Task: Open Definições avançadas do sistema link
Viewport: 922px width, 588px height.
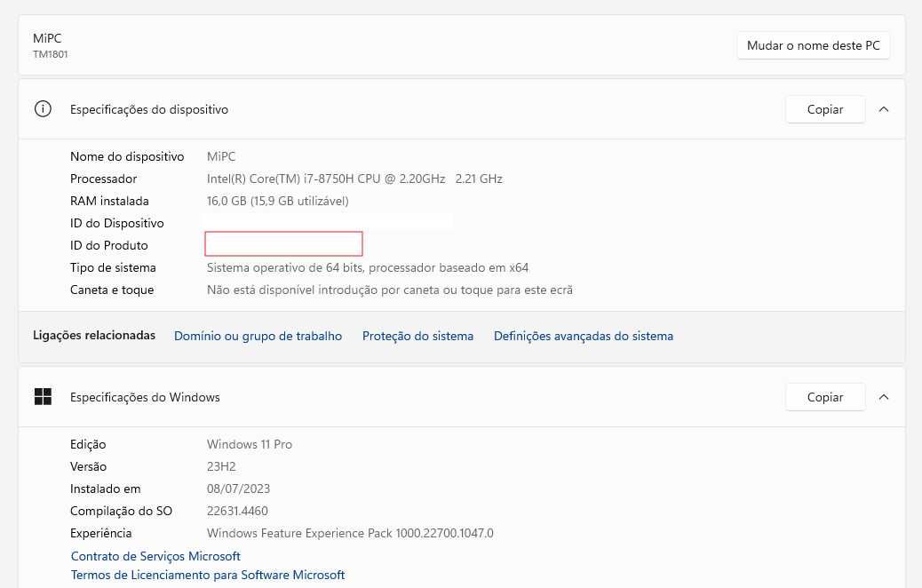Action: pos(584,337)
